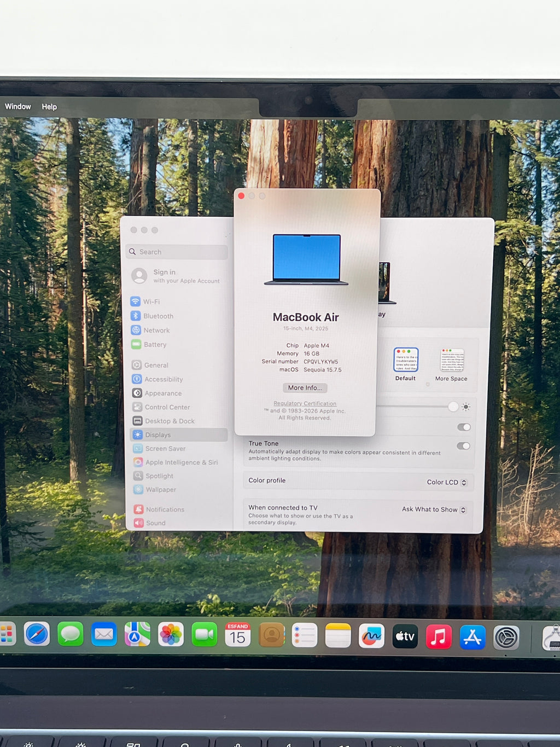Open the General gear icon in sidebar
560x747 pixels.
(137, 364)
